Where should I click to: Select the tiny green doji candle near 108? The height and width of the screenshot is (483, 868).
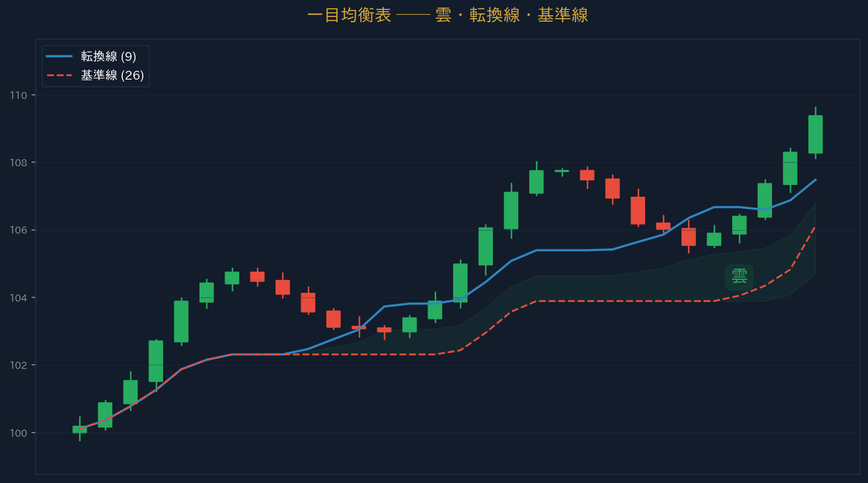[x=562, y=171]
